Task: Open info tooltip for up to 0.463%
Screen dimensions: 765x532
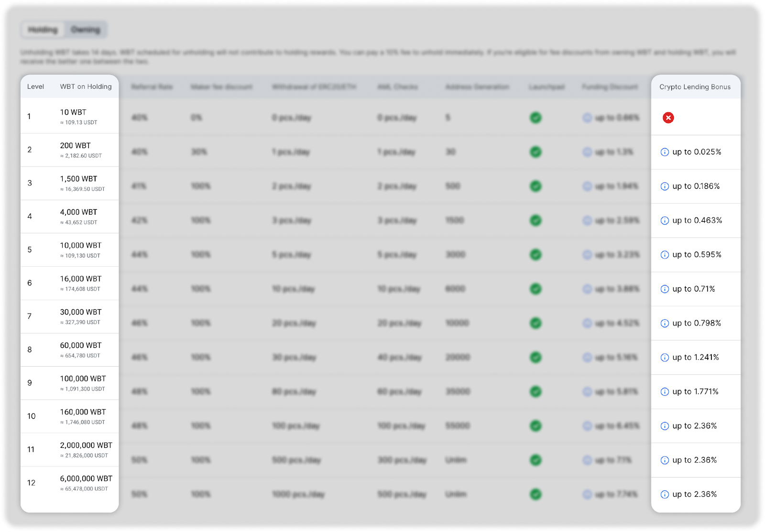Action: point(664,220)
